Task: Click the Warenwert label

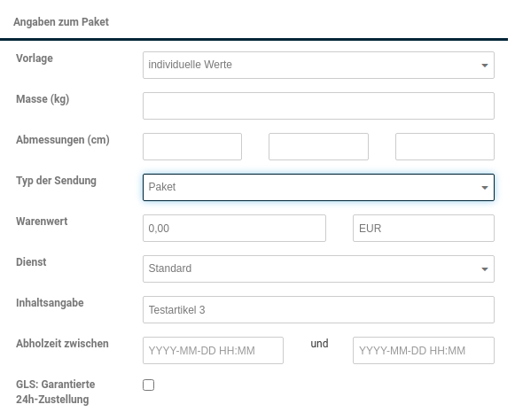Action: click(42, 222)
